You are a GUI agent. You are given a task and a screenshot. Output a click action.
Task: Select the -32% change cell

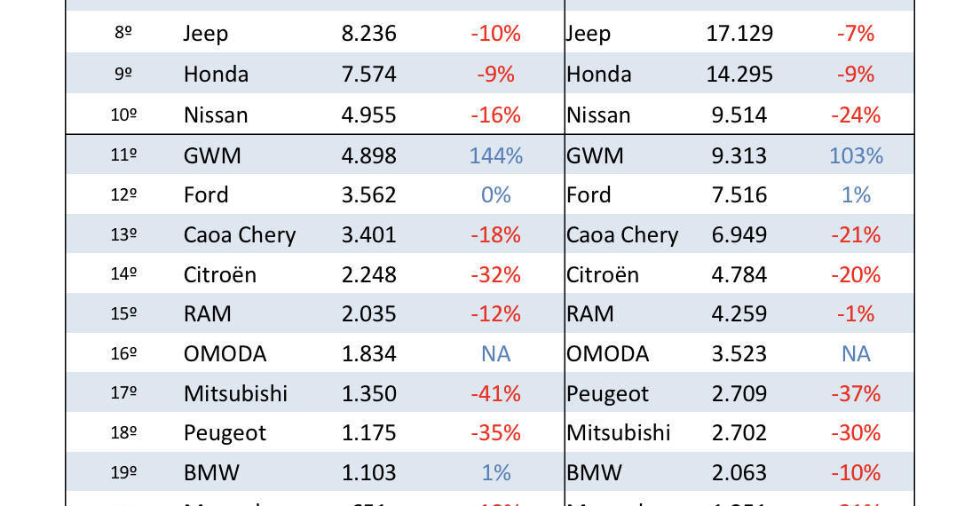496,275
